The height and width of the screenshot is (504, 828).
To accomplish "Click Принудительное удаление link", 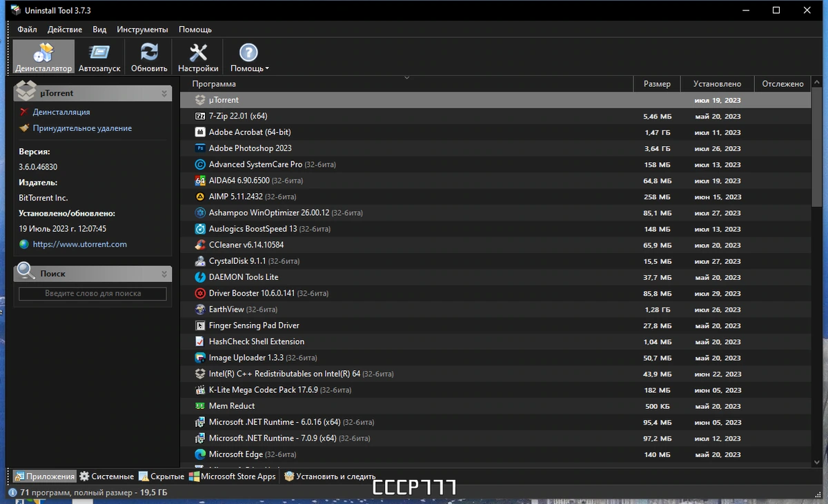I will [82, 128].
